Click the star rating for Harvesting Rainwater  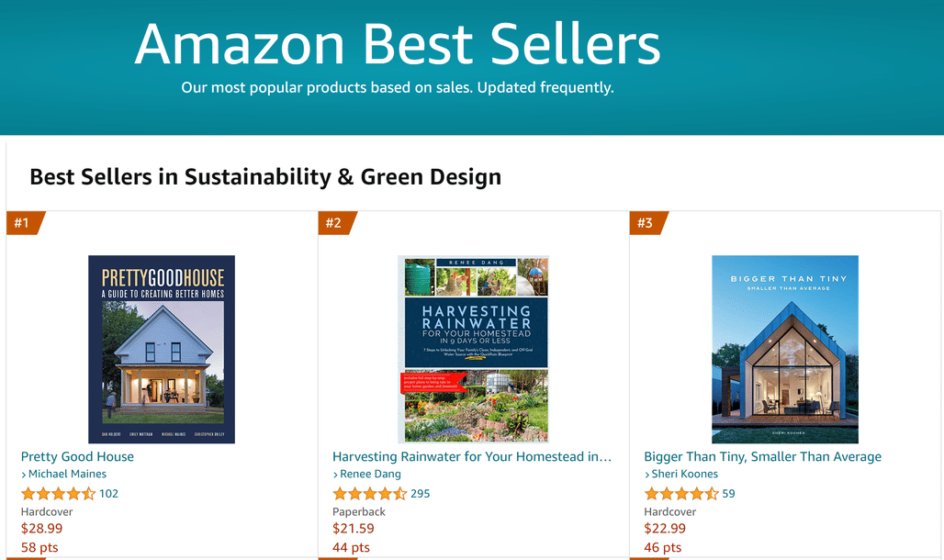click(x=370, y=494)
